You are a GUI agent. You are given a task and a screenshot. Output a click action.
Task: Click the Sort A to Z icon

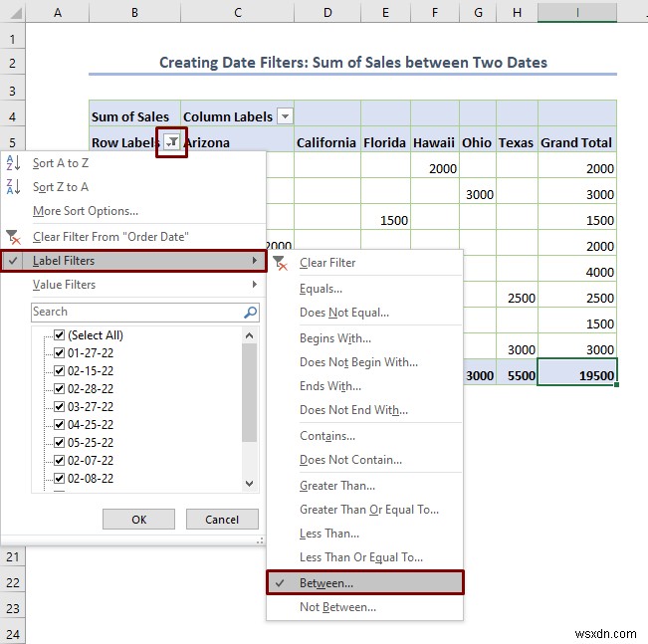tap(13, 163)
